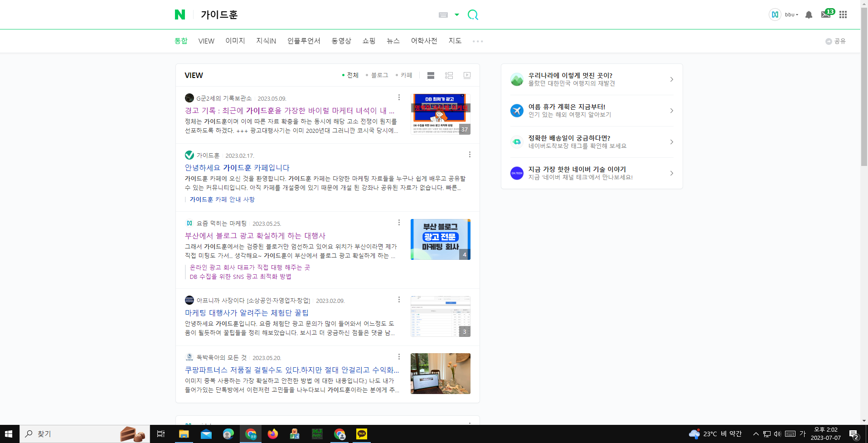Screen dimensions: 868x443
Task: Open KakaoTalk from the taskbar
Action: pos(362,434)
